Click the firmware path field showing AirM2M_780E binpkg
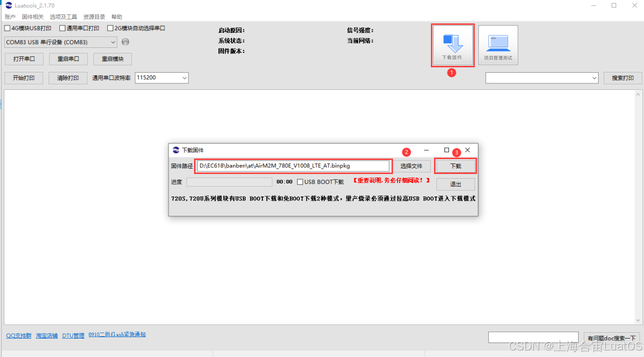 pyautogui.click(x=293, y=166)
